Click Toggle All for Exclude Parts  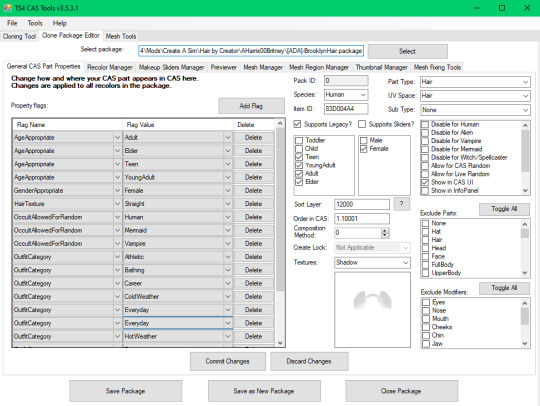(x=504, y=209)
